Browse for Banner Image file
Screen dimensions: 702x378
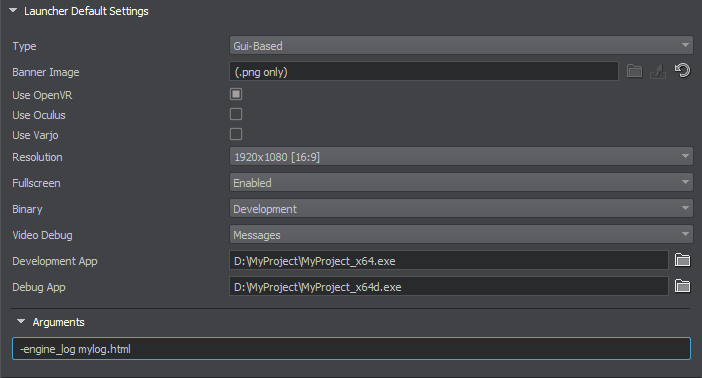(x=634, y=71)
